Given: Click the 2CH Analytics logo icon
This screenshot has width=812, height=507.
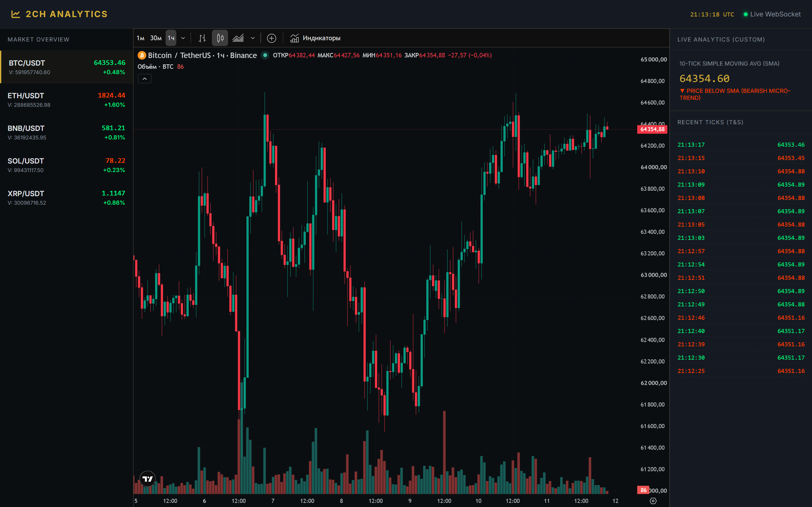Looking at the screenshot, I should (x=16, y=14).
